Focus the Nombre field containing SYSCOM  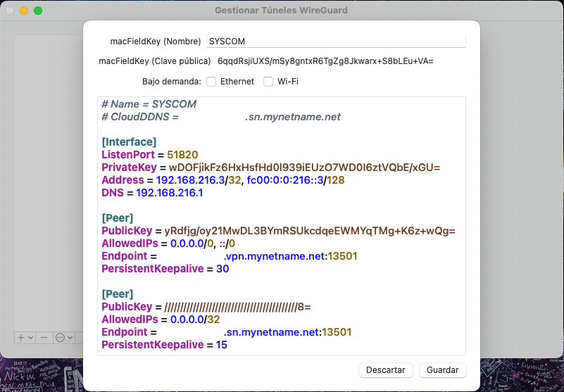pos(336,42)
